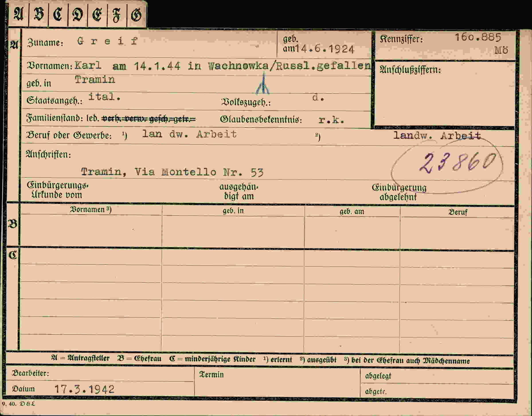This screenshot has height=416, width=532.
Task: Click the Kennziffer number '160.885'
Action: click(x=478, y=37)
